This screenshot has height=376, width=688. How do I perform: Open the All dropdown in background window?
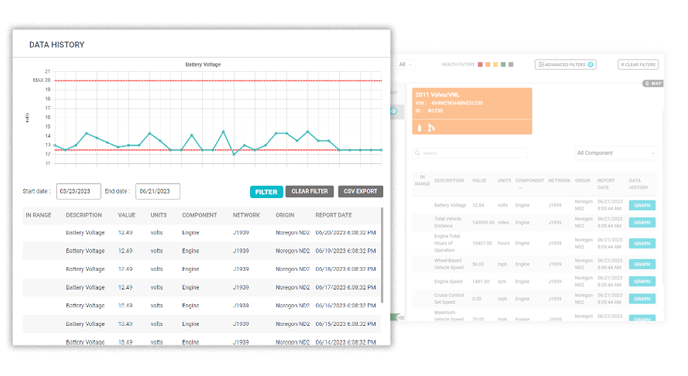pyautogui.click(x=405, y=64)
